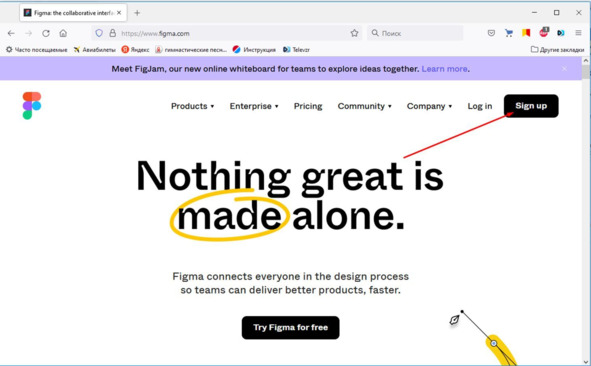Open the Pocket save icon

pyautogui.click(x=491, y=33)
